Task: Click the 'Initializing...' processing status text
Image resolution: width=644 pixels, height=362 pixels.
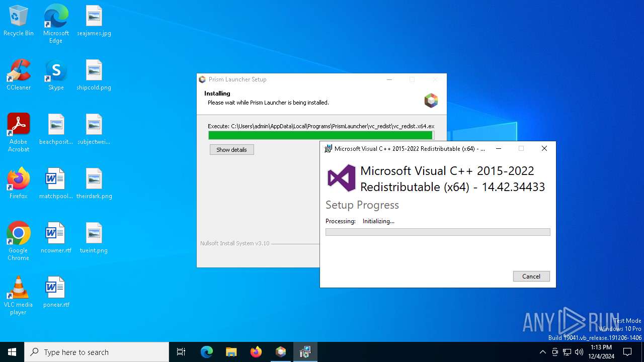Action: (378, 221)
